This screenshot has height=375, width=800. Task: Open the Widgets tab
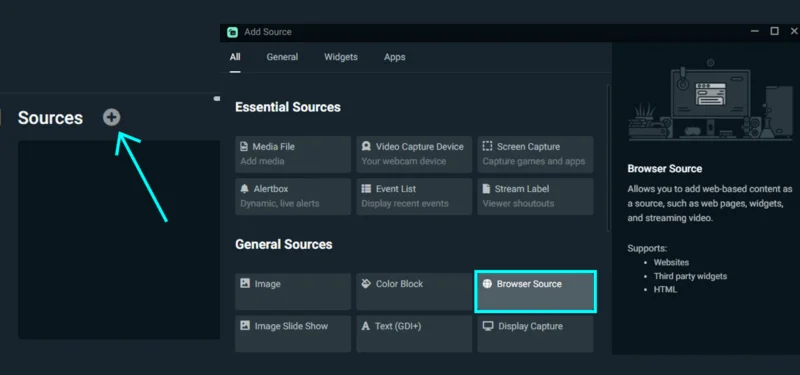point(341,57)
